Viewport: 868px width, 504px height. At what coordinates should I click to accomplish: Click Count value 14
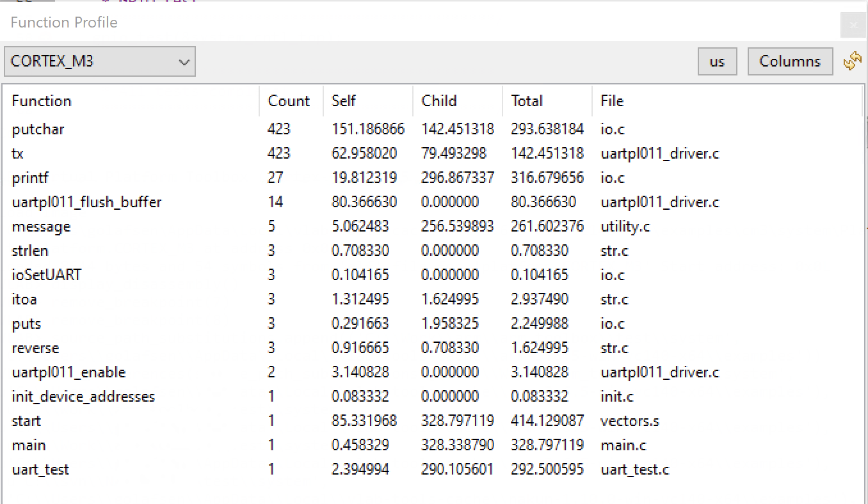(x=275, y=202)
